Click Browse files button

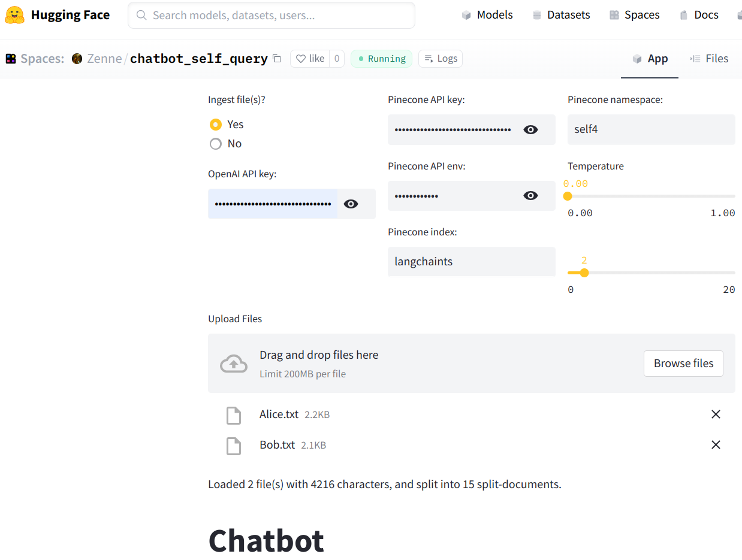(683, 364)
